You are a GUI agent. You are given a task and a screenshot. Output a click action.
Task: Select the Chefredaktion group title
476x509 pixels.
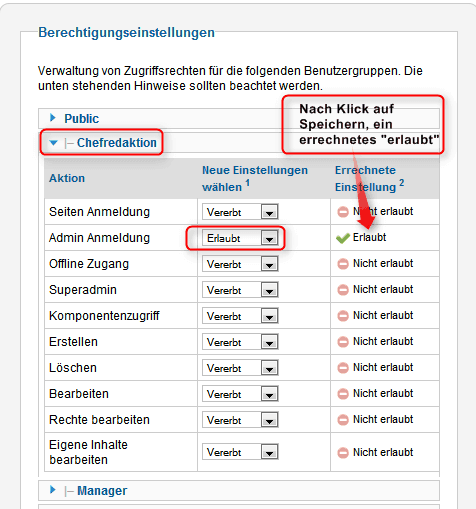117,143
